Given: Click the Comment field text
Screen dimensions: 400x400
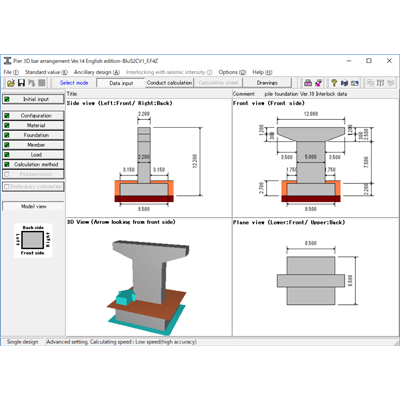Looking at the screenshot, I should [306, 94].
